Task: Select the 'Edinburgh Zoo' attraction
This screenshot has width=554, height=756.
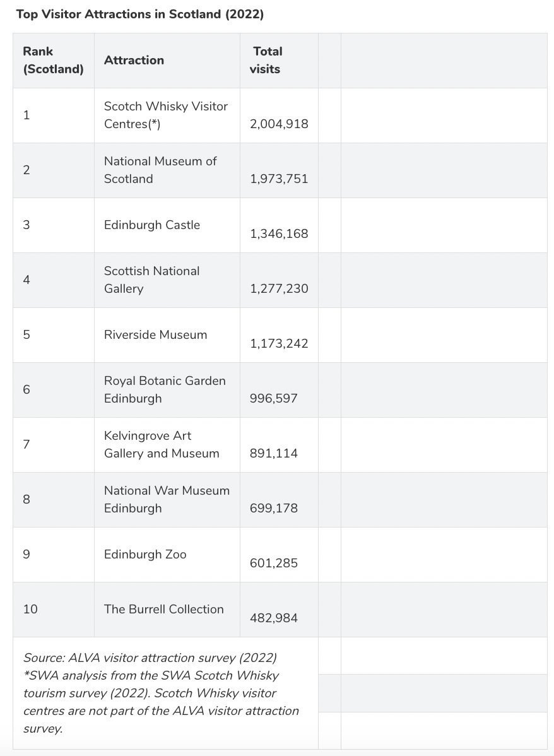Action: 145,555
